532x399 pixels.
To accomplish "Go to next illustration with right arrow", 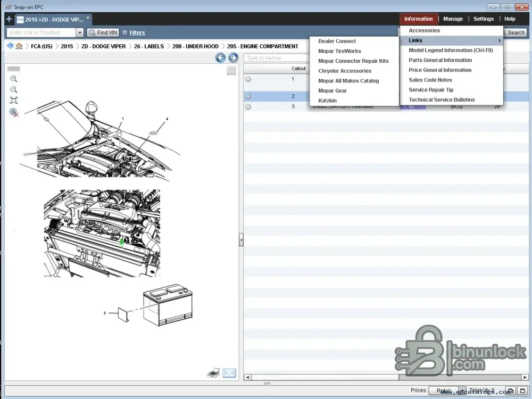I will [x=234, y=57].
